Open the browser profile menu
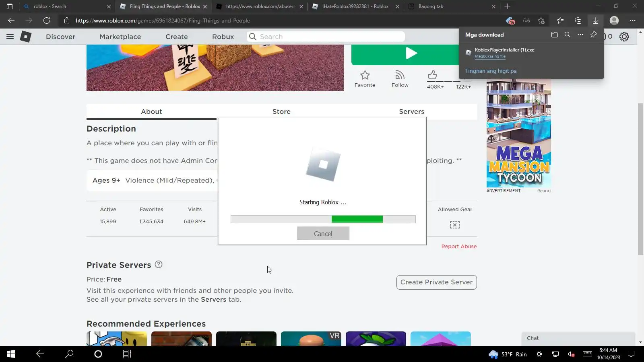 coord(614,21)
